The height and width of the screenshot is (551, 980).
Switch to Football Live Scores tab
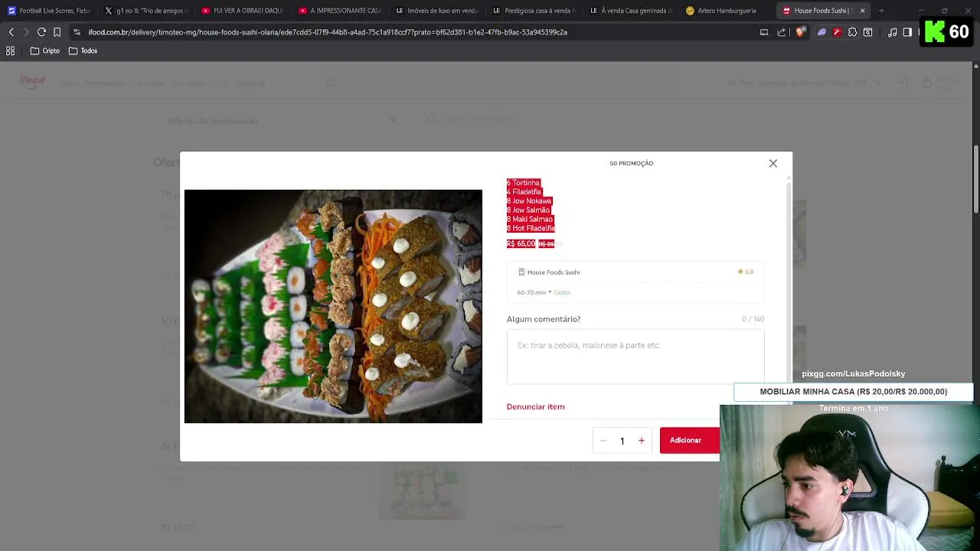click(x=48, y=11)
